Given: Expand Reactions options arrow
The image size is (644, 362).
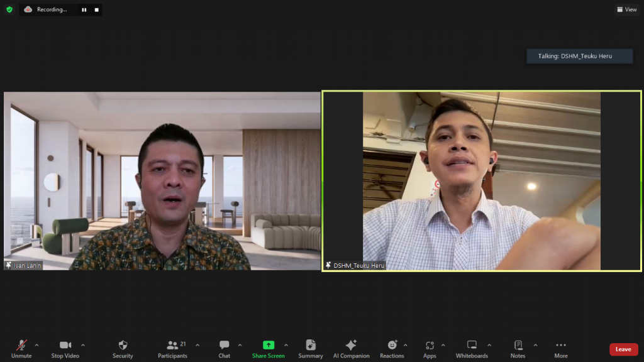Looking at the screenshot, I should [406, 345].
